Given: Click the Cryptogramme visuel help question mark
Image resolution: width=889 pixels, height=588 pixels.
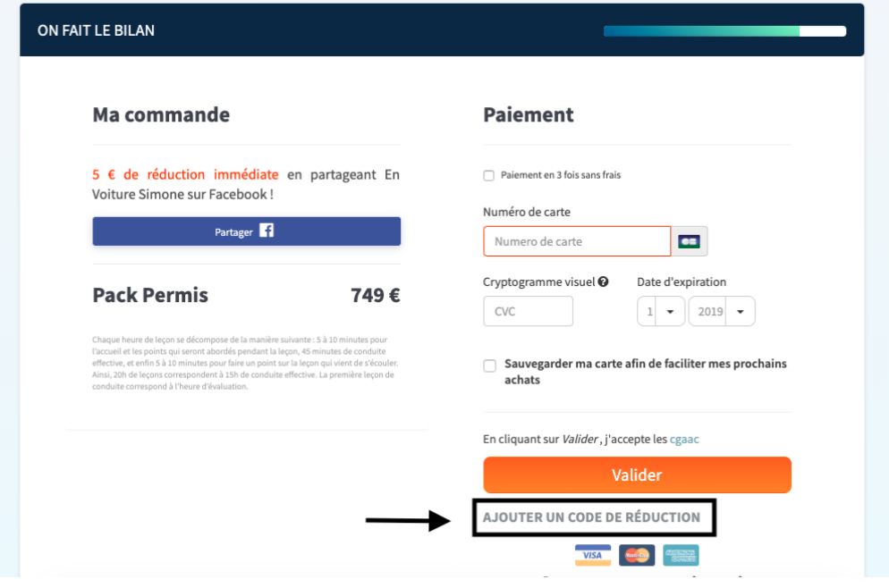Looking at the screenshot, I should pyautogui.click(x=604, y=281).
